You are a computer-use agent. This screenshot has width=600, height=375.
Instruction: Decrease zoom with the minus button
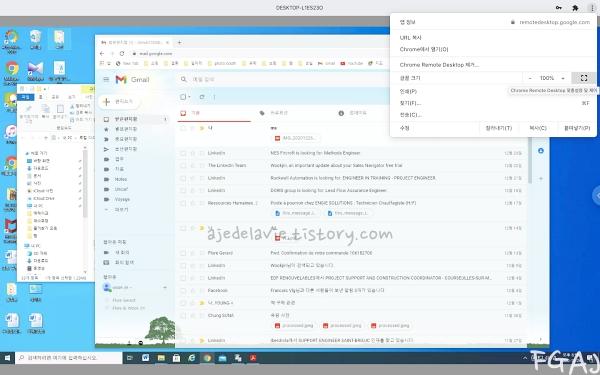point(530,78)
